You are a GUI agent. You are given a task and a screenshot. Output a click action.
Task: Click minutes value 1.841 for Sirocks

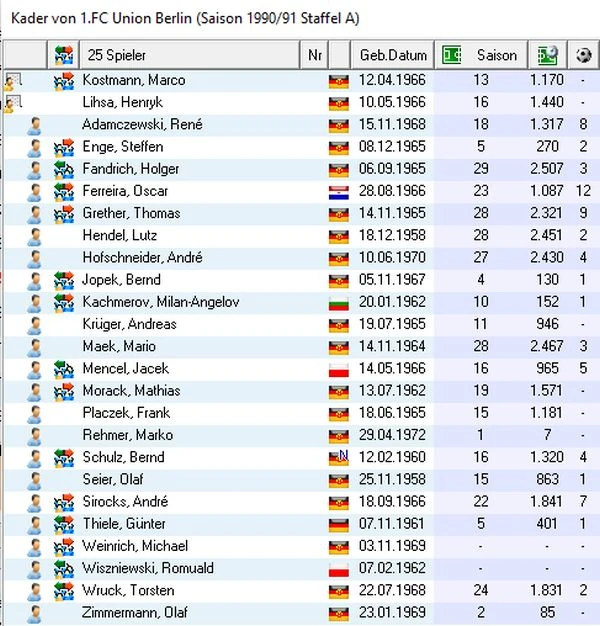pos(546,502)
